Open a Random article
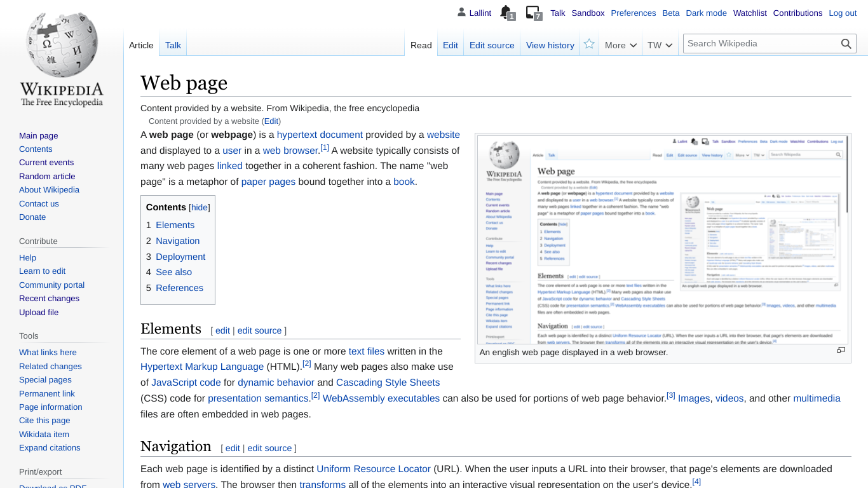868x488 pixels. [x=47, y=176]
